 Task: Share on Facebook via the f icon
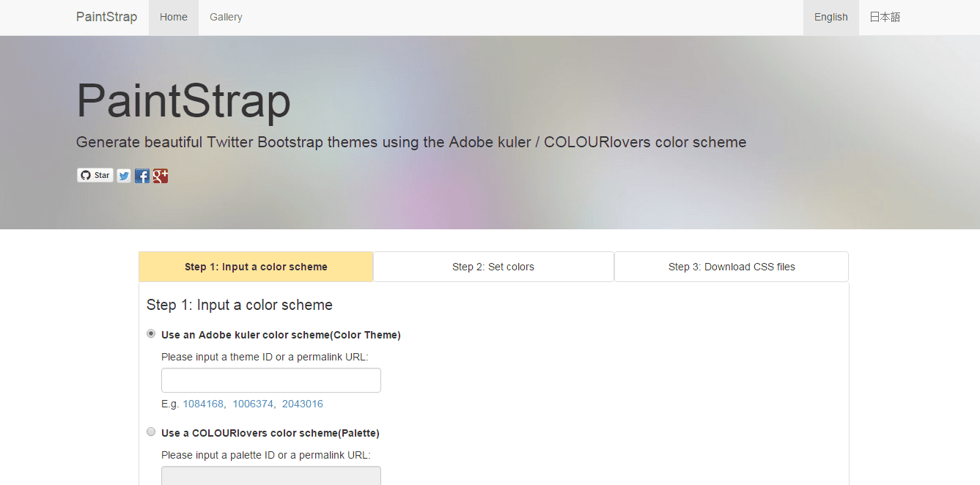142,176
